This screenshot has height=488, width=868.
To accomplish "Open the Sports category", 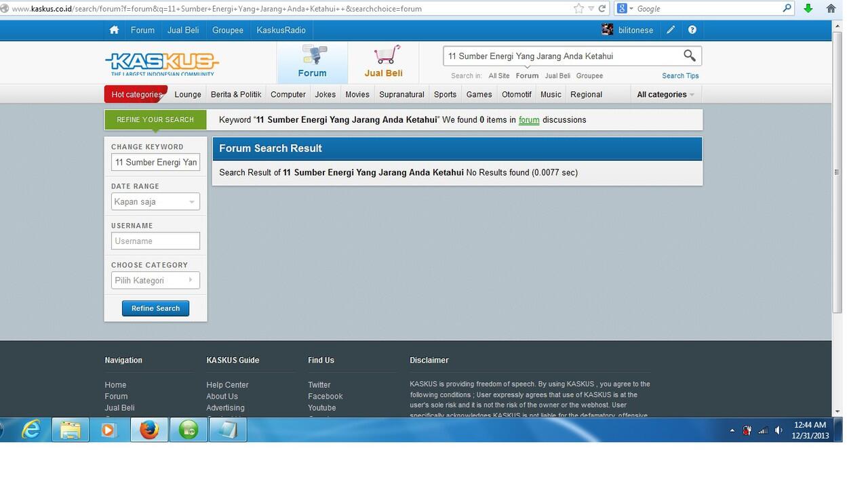I will click(x=445, y=94).
